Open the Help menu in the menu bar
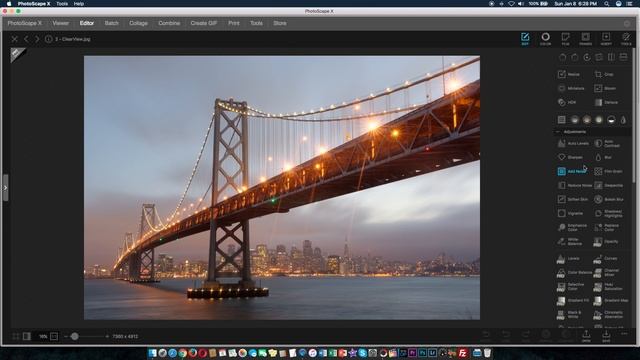The width and height of the screenshot is (640, 360). [79, 4]
